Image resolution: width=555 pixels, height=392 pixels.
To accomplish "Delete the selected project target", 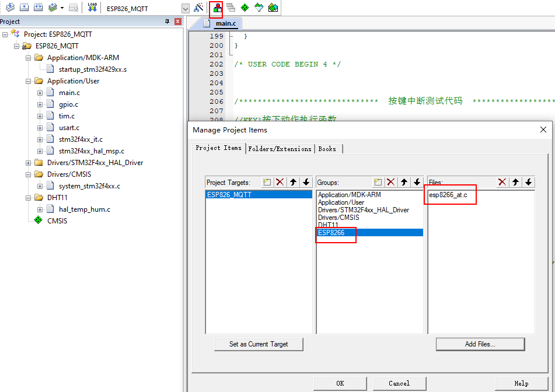I will pyautogui.click(x=280, y=182).
